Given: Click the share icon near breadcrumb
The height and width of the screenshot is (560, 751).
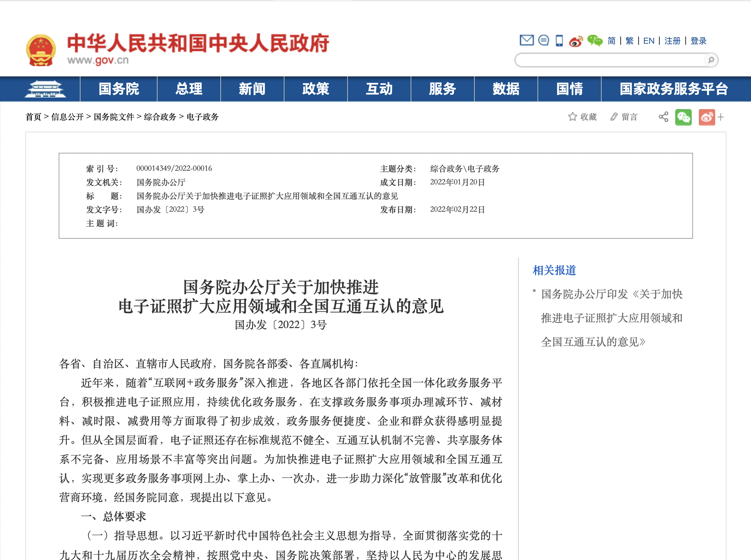Looking at the screenshot, I should [663, 117].
